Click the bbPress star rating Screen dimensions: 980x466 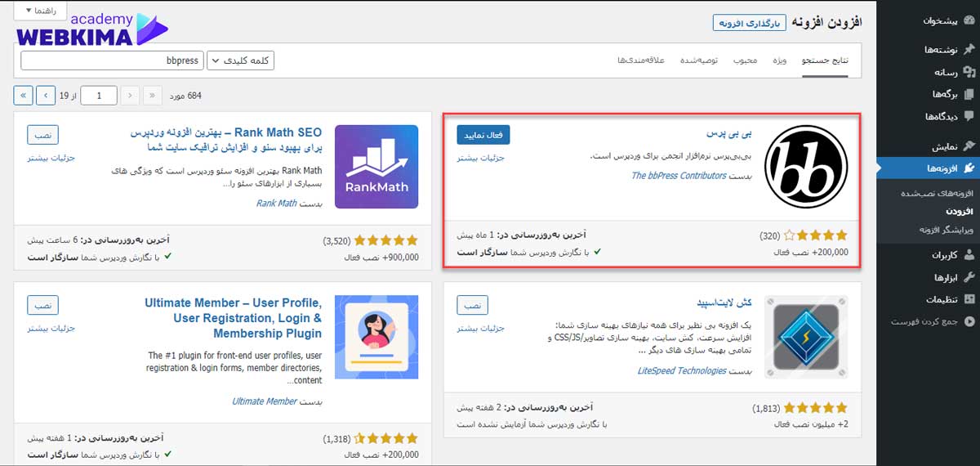pyautogui.click(x=816, y=235)
